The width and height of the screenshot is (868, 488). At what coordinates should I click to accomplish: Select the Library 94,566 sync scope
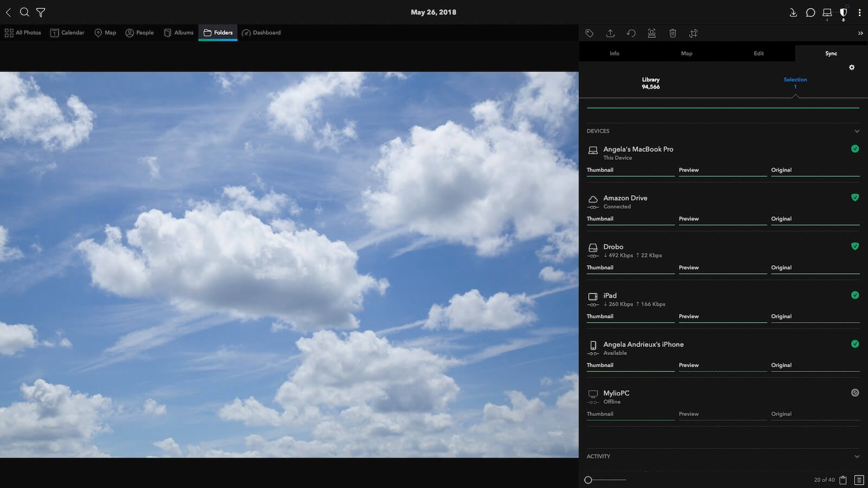click(x=650, y=83)
